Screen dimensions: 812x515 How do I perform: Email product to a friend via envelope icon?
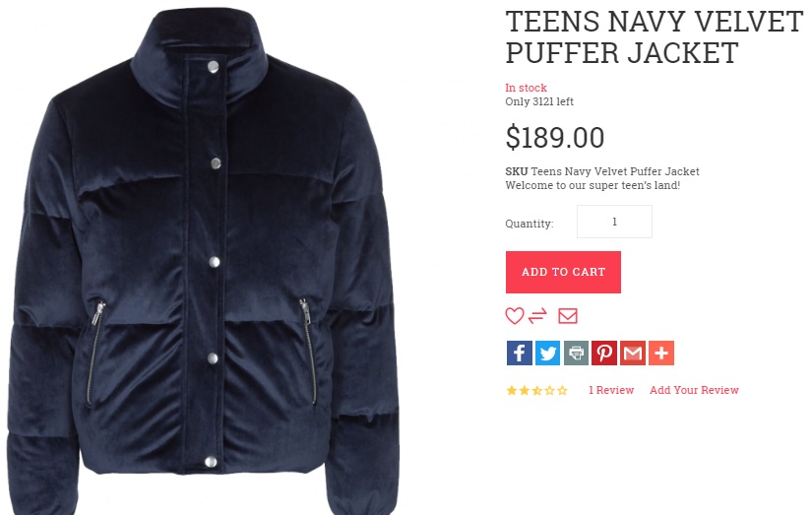pos(568,315)
